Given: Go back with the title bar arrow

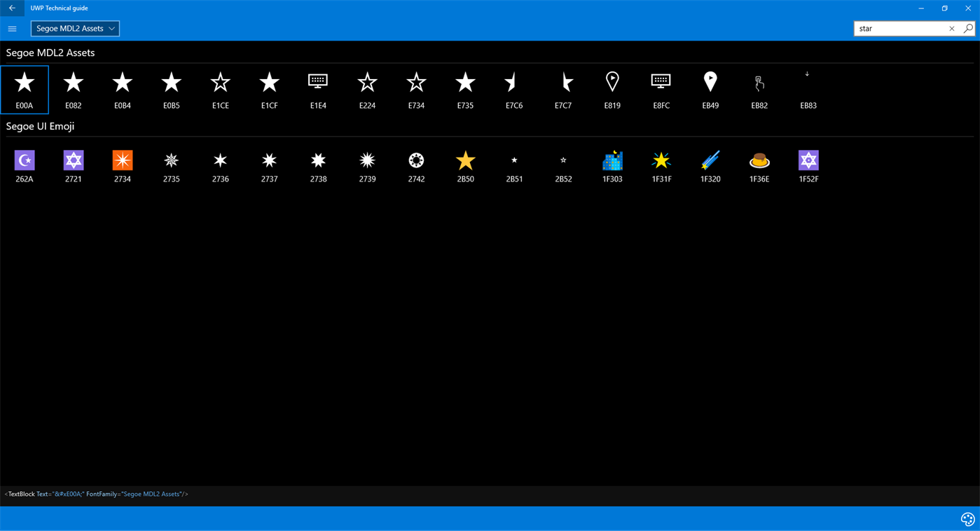Looking at the screenshot, I should 12,8.
